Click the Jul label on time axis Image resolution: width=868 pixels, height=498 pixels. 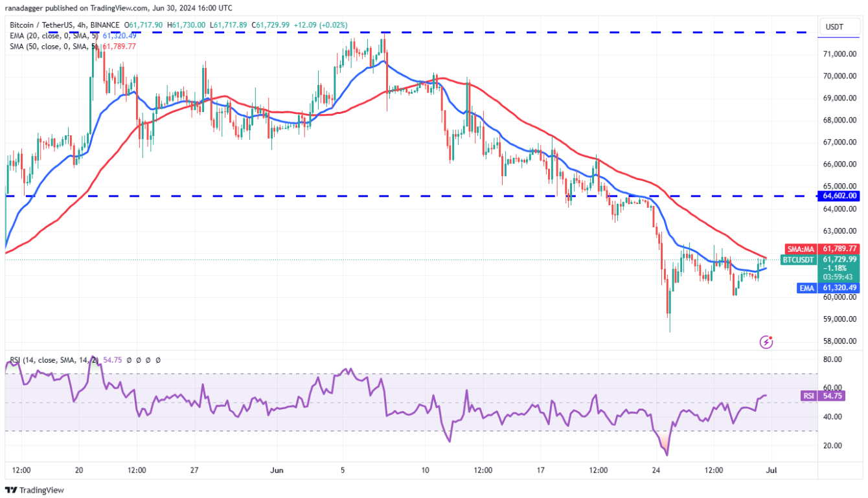771,470
